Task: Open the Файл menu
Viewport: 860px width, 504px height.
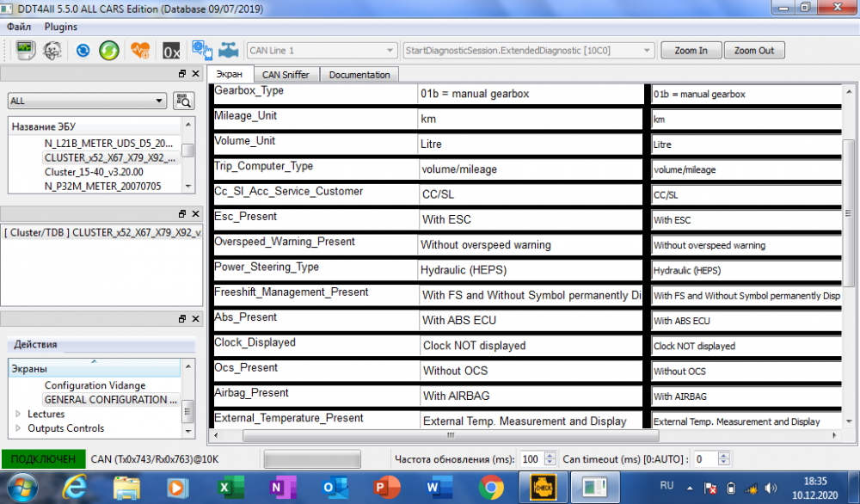Action: [x=19, y=27]
